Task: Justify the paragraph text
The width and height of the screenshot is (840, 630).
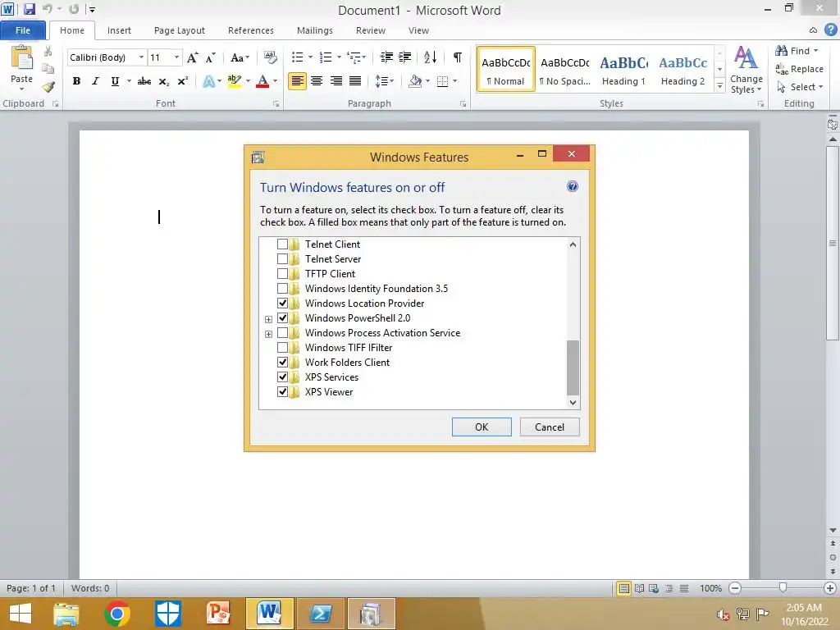Action: tap(355, 81)
